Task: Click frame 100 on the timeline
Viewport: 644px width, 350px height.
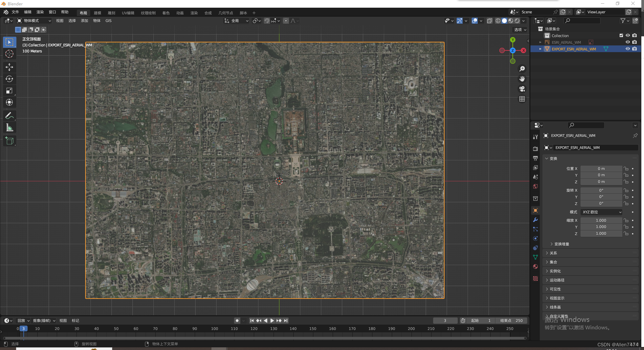Action: (214, 329)
